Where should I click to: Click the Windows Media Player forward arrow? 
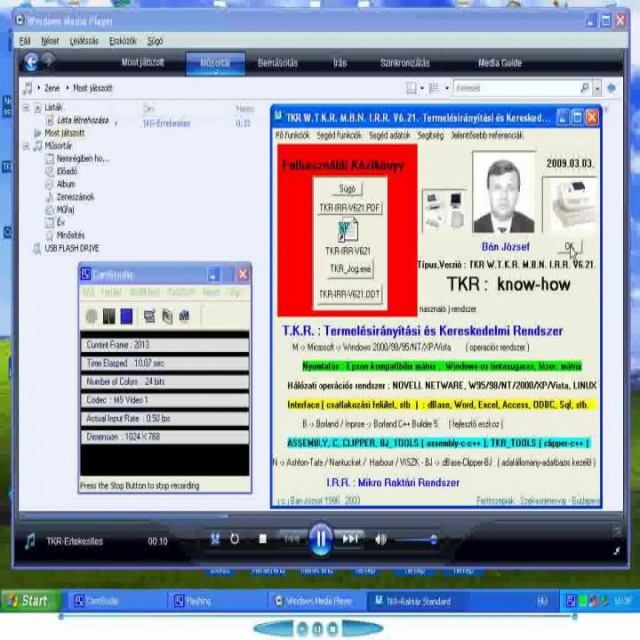(49, 61)
